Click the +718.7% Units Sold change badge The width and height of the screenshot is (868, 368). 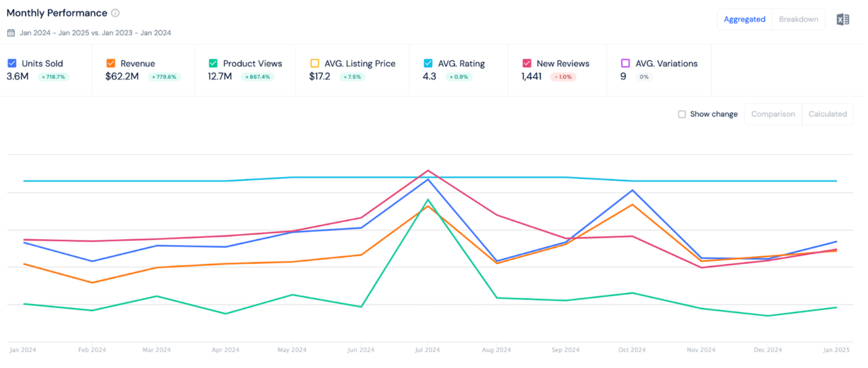click(x=53, y=77)
